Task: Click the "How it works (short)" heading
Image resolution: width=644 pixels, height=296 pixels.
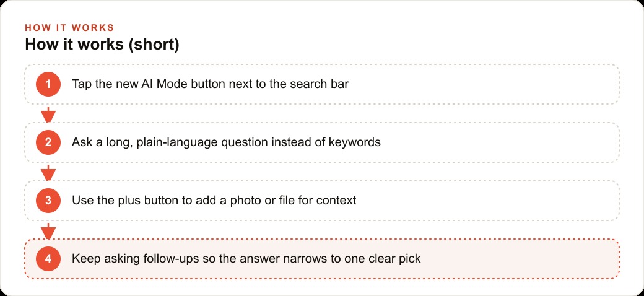Action: pyautogui.click(x=102, y=44)
